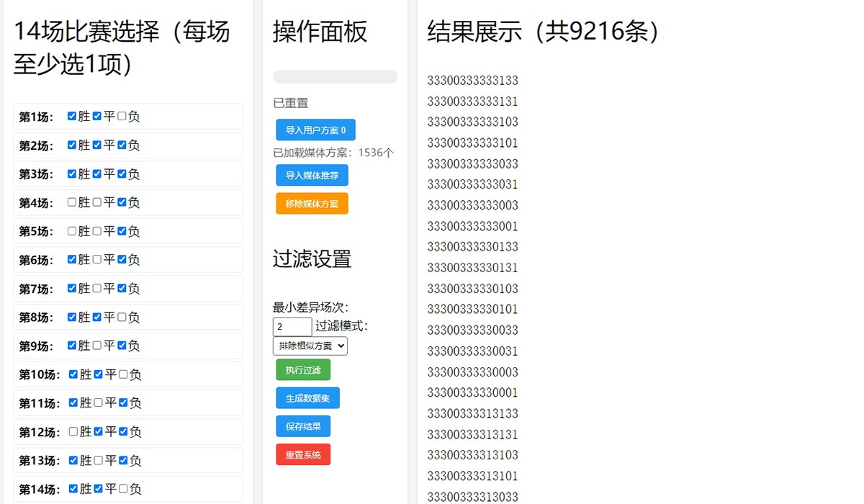Image resolution: width=864 pixels, height=504 pixels.
Task: Click the 最小差异场次 number field
Action: click(292, 327)
